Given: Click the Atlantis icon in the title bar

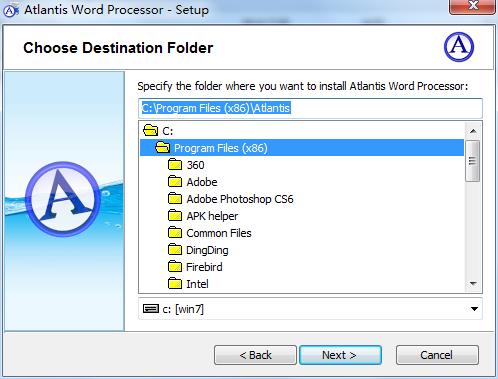Looking at the screenshot, I should 11,10.
